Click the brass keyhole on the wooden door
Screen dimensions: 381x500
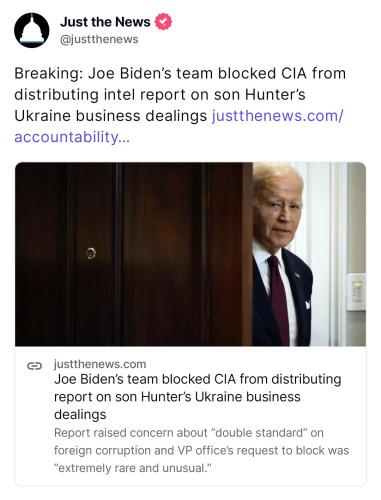pos(91,253)
